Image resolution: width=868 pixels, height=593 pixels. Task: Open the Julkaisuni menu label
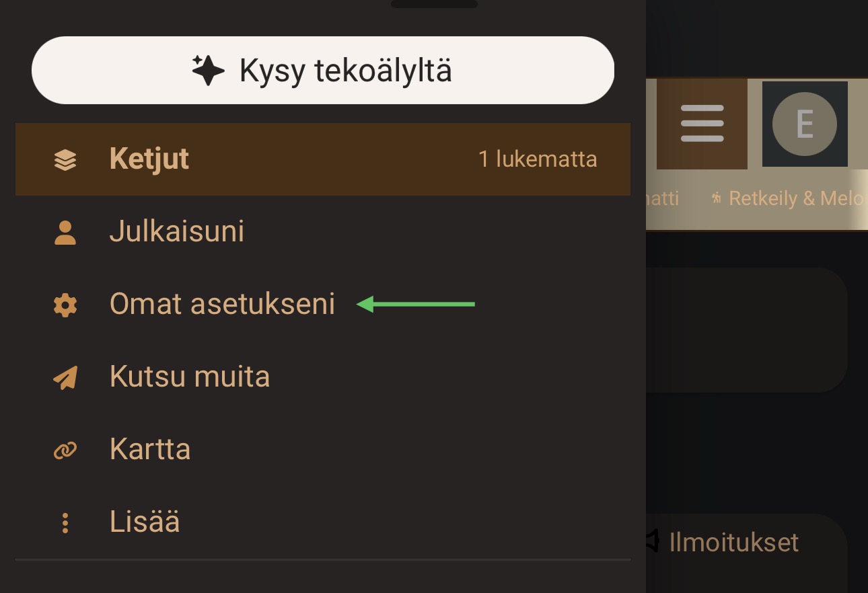tap(176, 232)
